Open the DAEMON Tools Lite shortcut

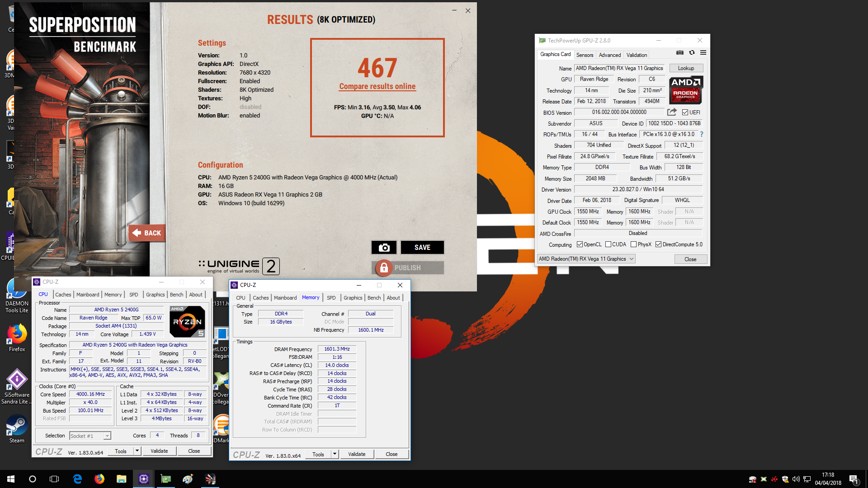point(17,296)
